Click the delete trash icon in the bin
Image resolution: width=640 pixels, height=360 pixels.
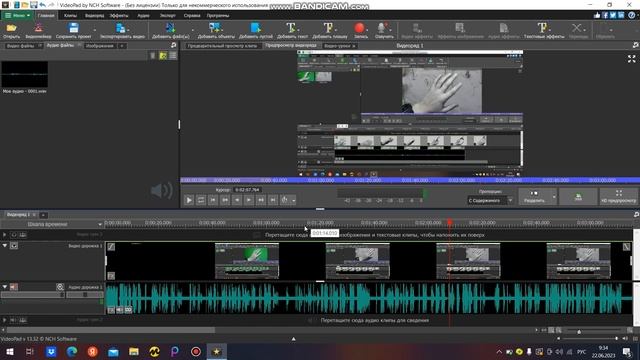pyautogui.click(x=153, y=56)
